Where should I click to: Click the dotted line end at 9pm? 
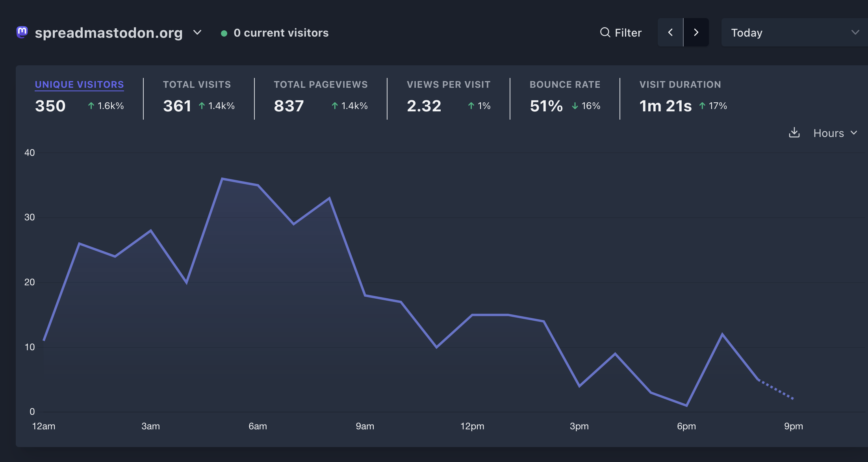(793, 399)
